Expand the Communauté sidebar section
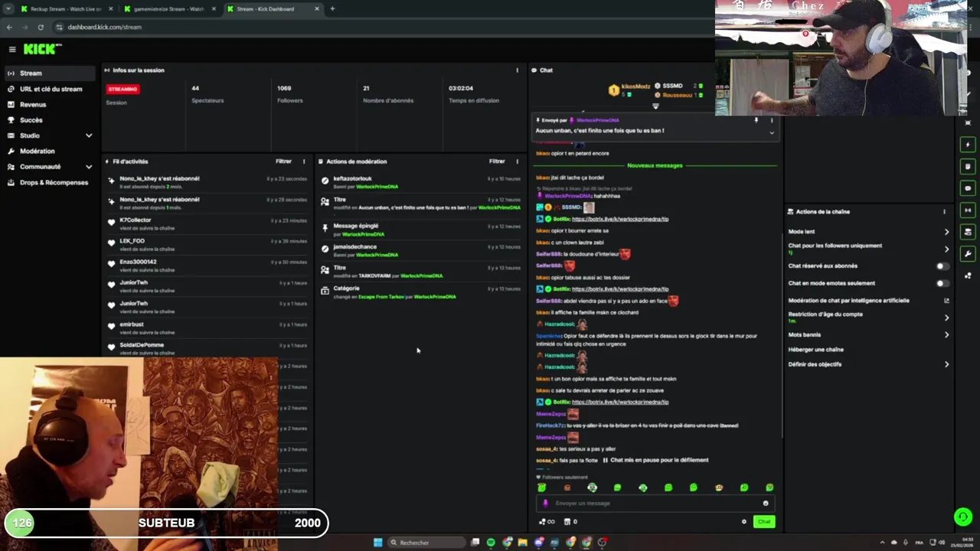980x551 pixels. click(89, 167)
